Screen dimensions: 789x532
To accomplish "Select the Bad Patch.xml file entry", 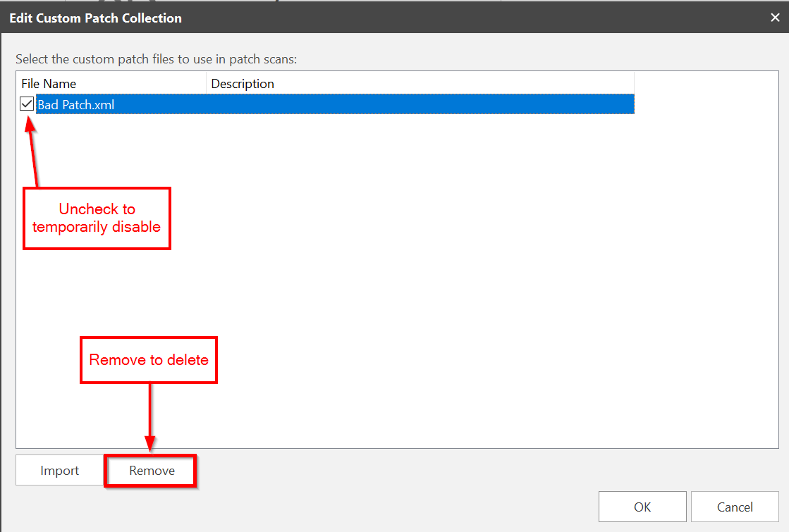I will click(76, 105).
